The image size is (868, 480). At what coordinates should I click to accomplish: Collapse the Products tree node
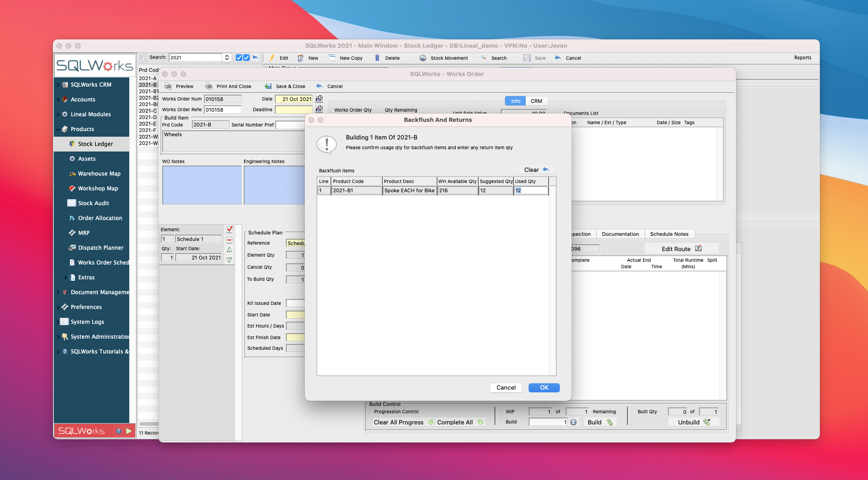[x=58, y=129]
